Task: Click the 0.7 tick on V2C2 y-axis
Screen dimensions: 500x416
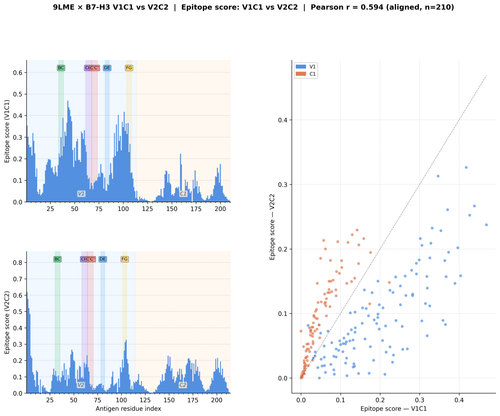Action: pyautogui.click(x=18, y=279)
